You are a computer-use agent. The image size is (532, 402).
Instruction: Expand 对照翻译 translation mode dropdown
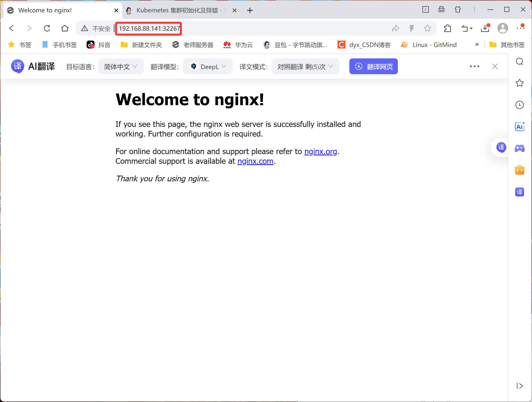click(305, 67)
